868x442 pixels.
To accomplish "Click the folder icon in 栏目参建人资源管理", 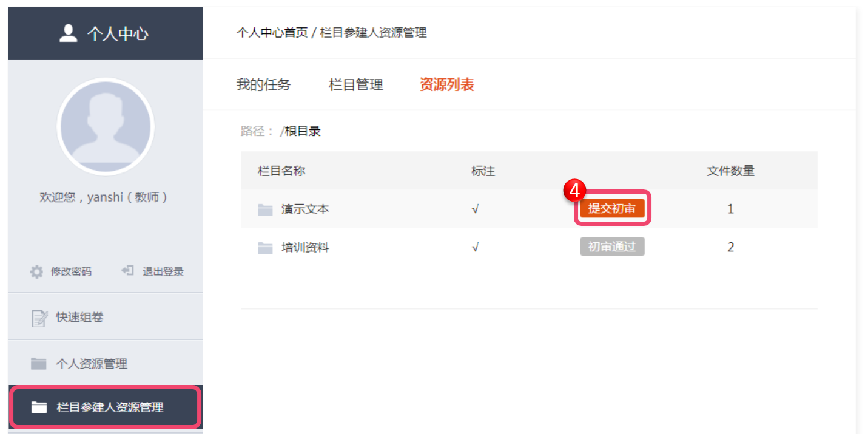I will click(x=39, y=407).
